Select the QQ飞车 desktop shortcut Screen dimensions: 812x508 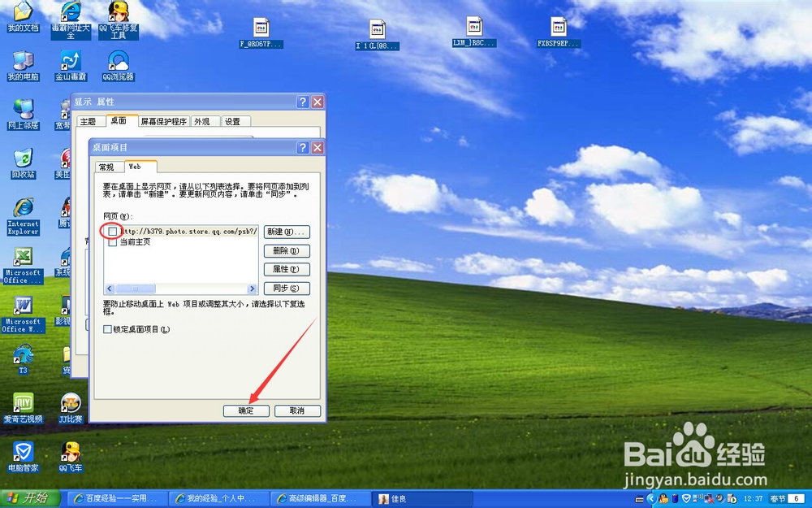pos(71,456)
